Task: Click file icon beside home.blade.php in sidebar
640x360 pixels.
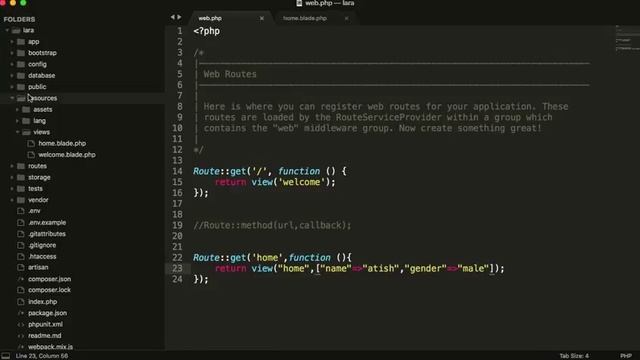Action: (31, 144)
